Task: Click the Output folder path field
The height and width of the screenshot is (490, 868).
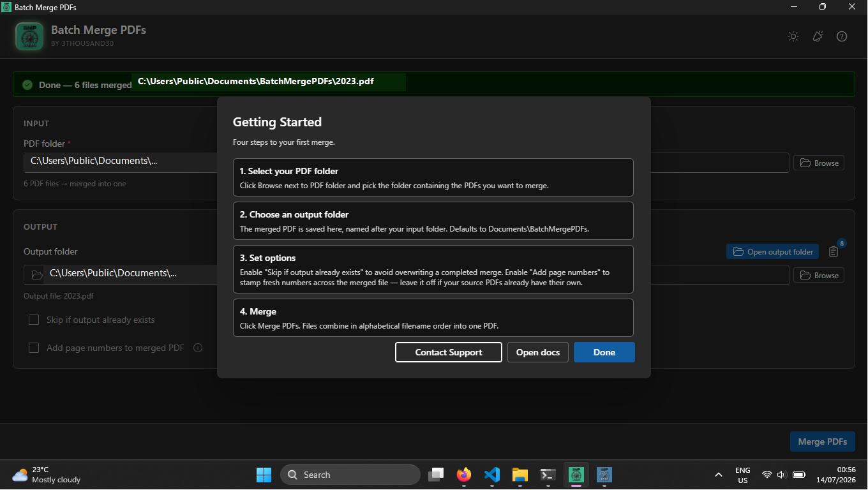Action: point(407,275)
